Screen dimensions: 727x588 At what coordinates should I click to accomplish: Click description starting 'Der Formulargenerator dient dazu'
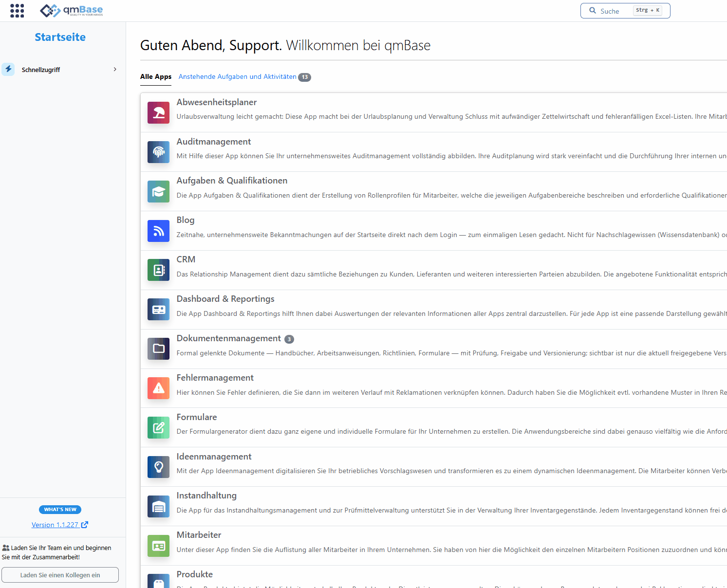(x=451, y=431)
